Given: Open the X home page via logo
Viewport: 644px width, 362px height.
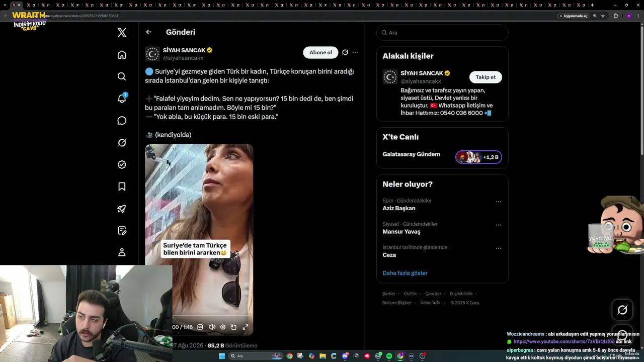Looking at the screenshot, I should 122,33.
